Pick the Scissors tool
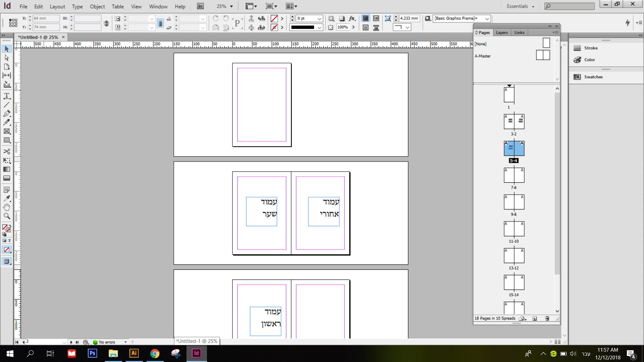Image resolution: width=644 pixels, height=362 pixels. (6, 152)
